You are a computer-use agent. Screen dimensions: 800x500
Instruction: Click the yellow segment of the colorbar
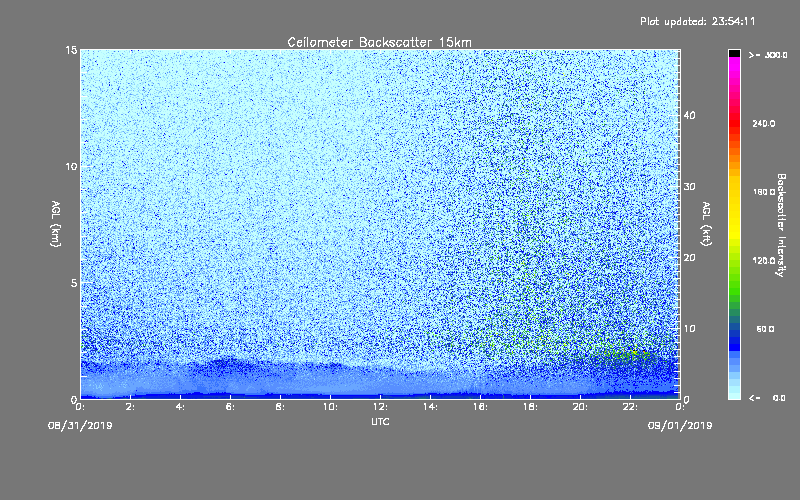click(x=734, y=209)
